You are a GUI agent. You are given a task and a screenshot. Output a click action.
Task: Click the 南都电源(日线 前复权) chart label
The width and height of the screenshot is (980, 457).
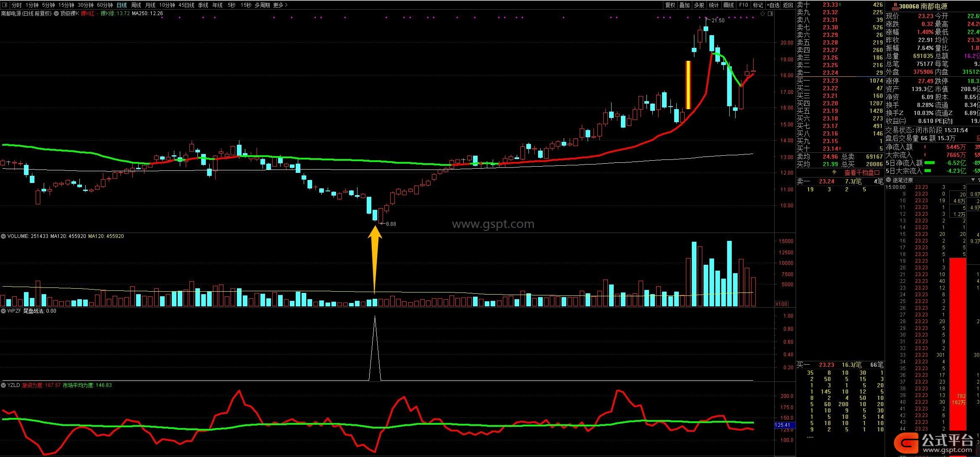coord(26,13)
